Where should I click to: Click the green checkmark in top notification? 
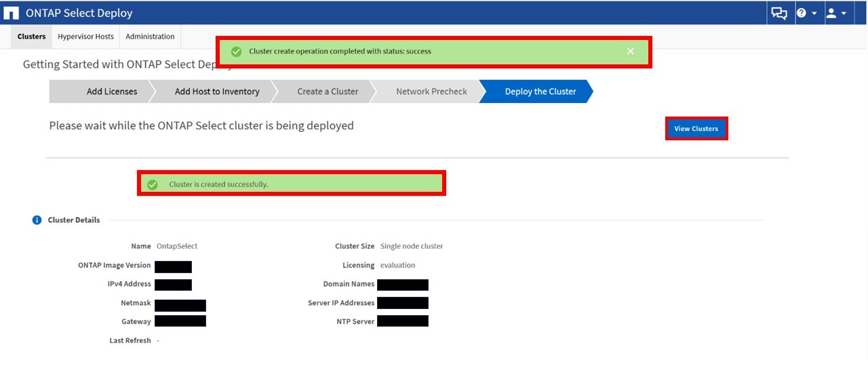coord(236,52)
